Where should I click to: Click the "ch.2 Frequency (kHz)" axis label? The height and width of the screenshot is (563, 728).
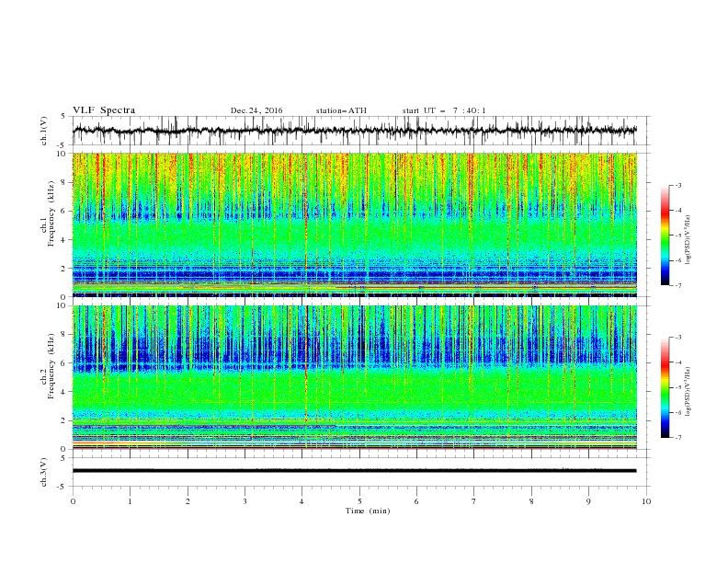48,366
